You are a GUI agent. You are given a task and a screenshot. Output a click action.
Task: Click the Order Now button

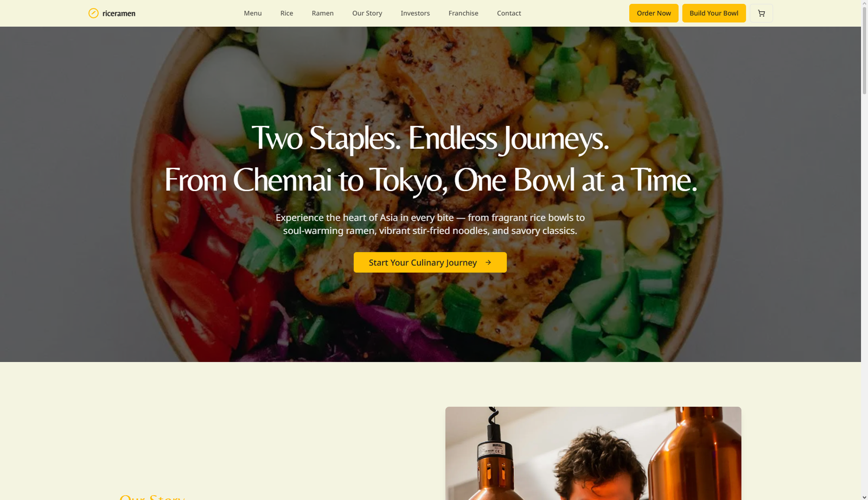pos(654,13)
